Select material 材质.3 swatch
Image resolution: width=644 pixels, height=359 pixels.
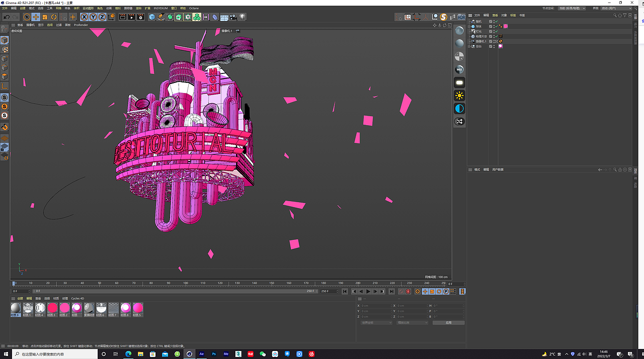coord(52,308)
